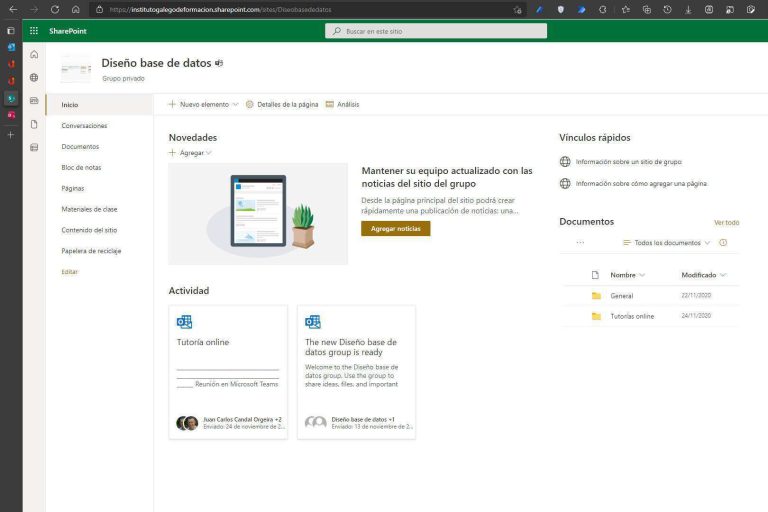Click the Tutorías online folder icon

pyautogui.click(x=596, y=316)
